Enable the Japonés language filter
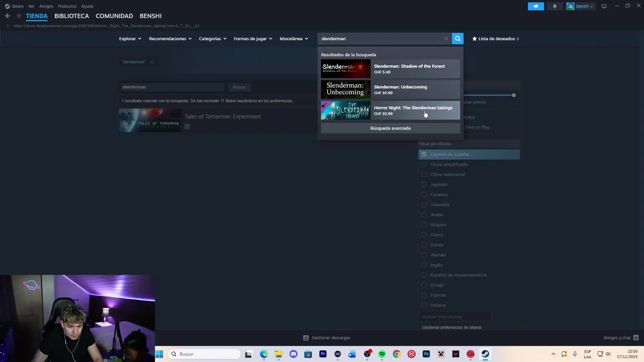The height and width of the screenshot is (362, 644). tap(424, 185)
